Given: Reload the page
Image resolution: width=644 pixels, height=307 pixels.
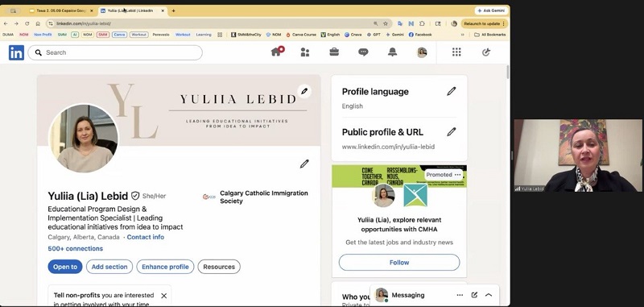Looking at the screenshot, I should (27, 24).
